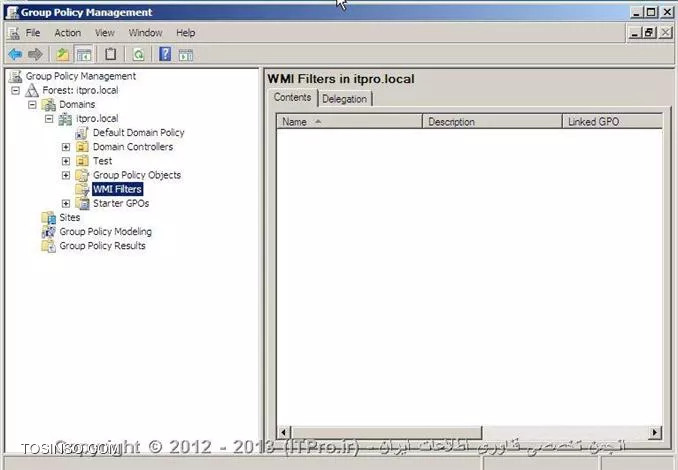
Task: Click the horizontal scrollbar right arrow
Action: pyautogui.click(x=655, y=432)
